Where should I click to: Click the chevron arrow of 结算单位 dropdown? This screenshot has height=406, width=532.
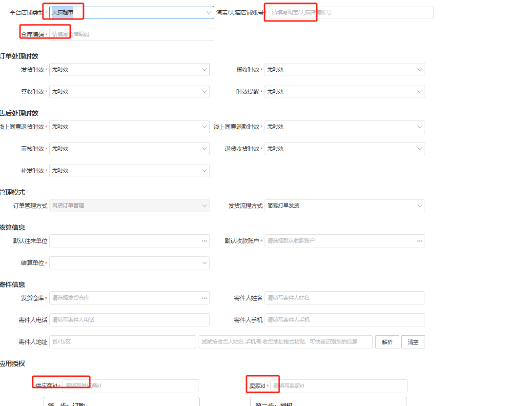pos(205,263)
